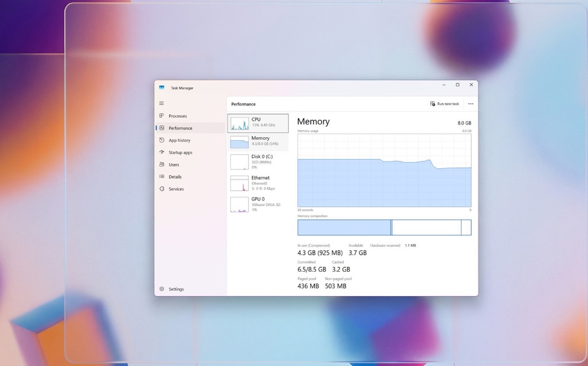Viewport: 588px width, 366px height.
Task: Navigate to the Details page
Action: (191, 177)
